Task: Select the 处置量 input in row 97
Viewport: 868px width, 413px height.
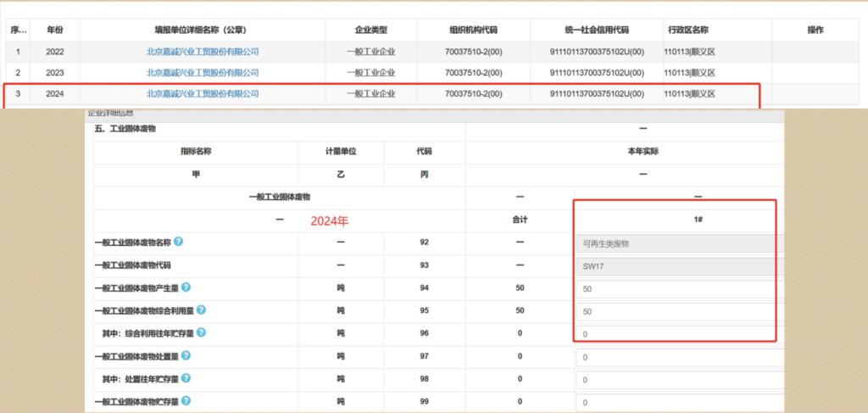Action: coord(676,357)
